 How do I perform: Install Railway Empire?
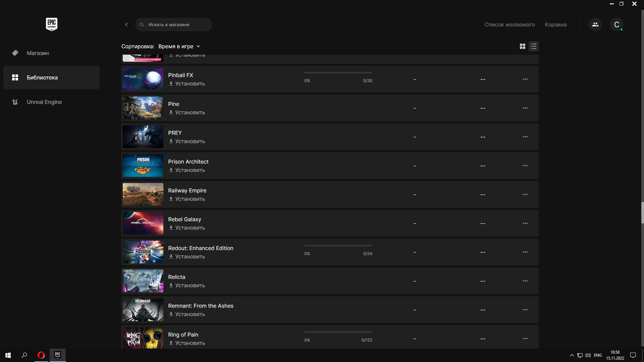pos(187,199)
